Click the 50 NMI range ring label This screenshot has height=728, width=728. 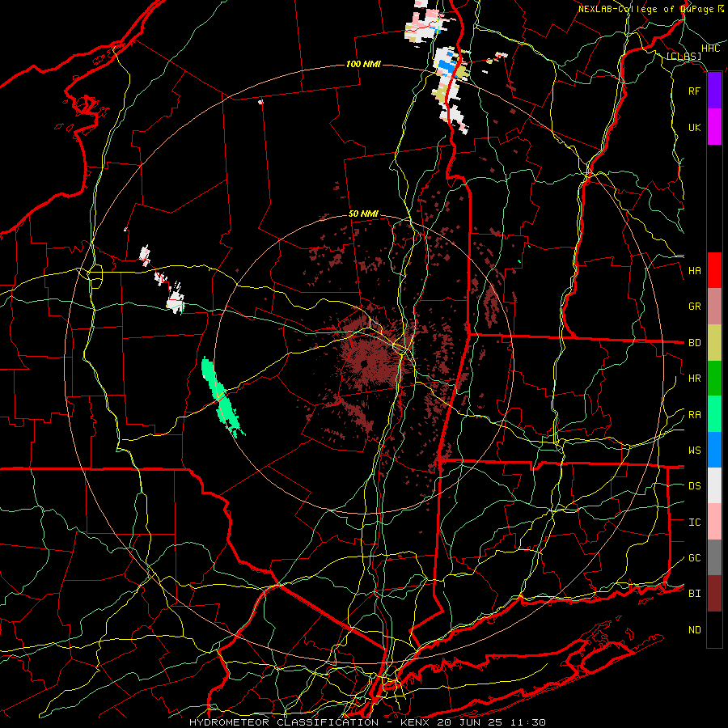click(x=363, y=214)
